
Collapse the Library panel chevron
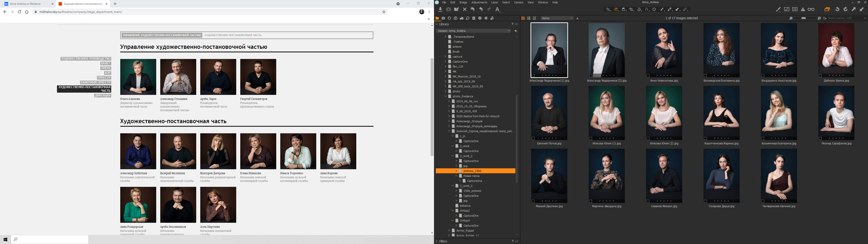[x=437, y=24]
